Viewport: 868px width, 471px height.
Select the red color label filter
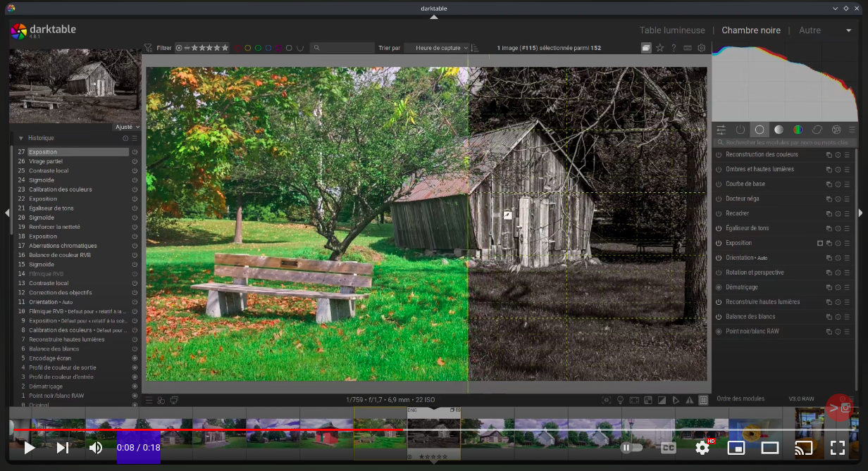237,48
